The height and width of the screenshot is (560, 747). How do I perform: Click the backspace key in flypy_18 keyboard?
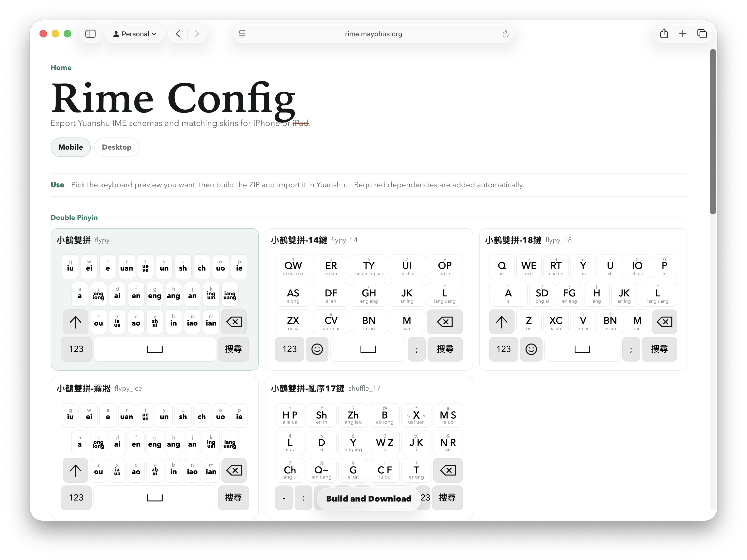coord(664,322)
